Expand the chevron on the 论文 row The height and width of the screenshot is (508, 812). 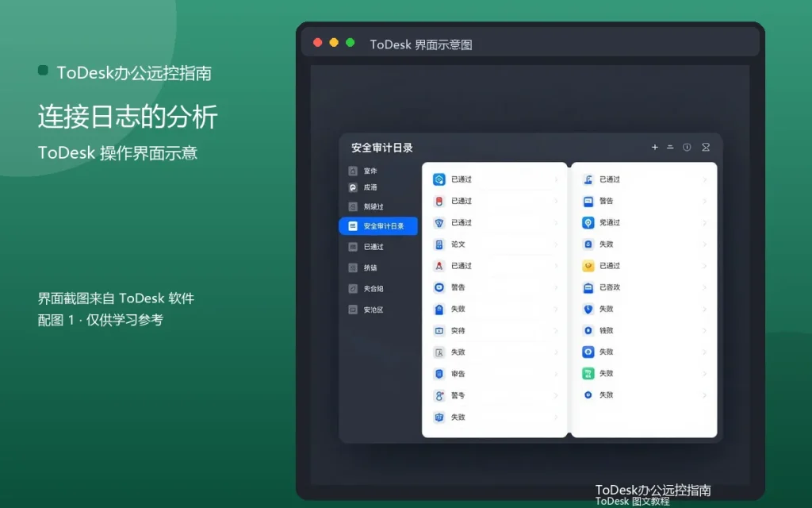tap(556, 244)
